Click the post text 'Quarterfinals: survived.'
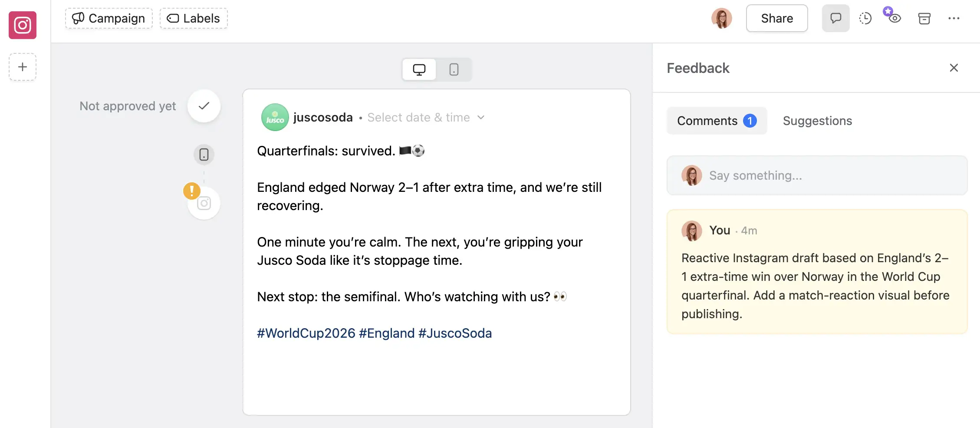 point(326,151)
